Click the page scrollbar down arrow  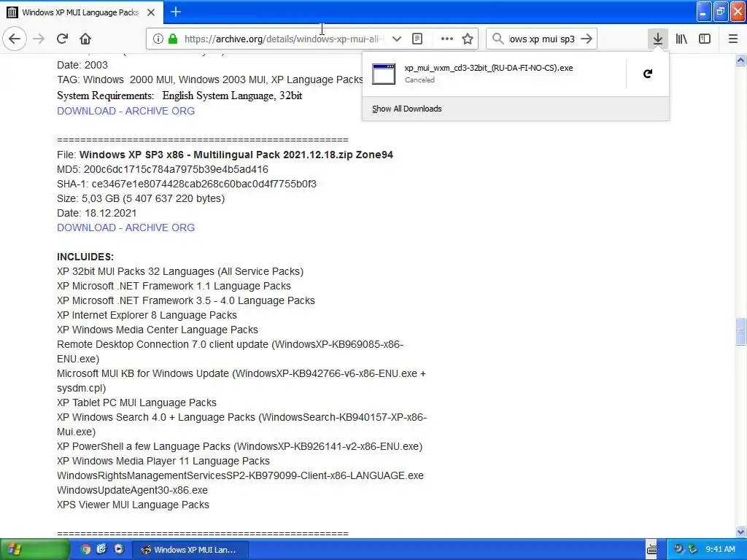[x=740, y=532]
